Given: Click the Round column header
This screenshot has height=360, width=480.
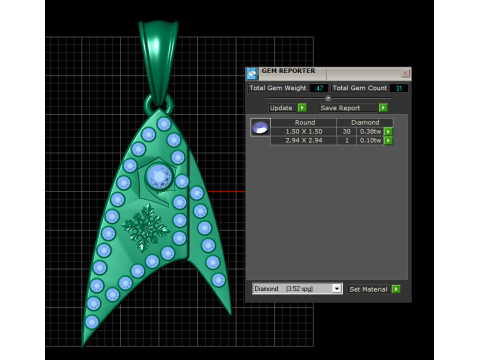Looking at the screenshot, I should coord(304,122).
